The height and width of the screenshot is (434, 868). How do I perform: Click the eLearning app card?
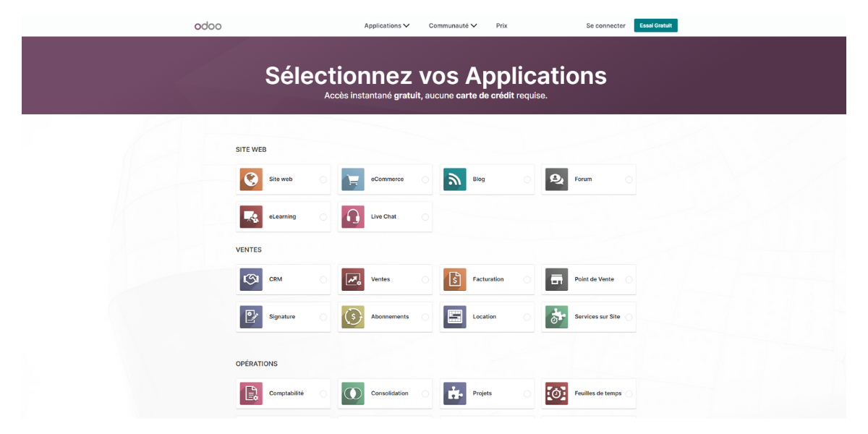pos(283,216)
